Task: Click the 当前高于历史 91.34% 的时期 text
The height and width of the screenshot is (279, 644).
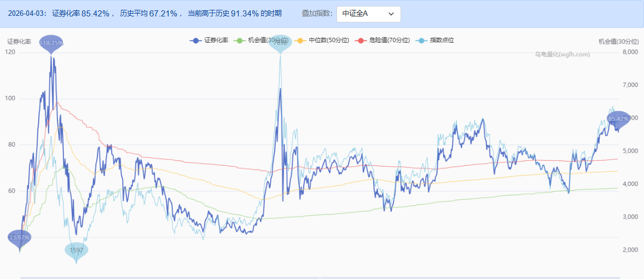Action: [235, 14]
